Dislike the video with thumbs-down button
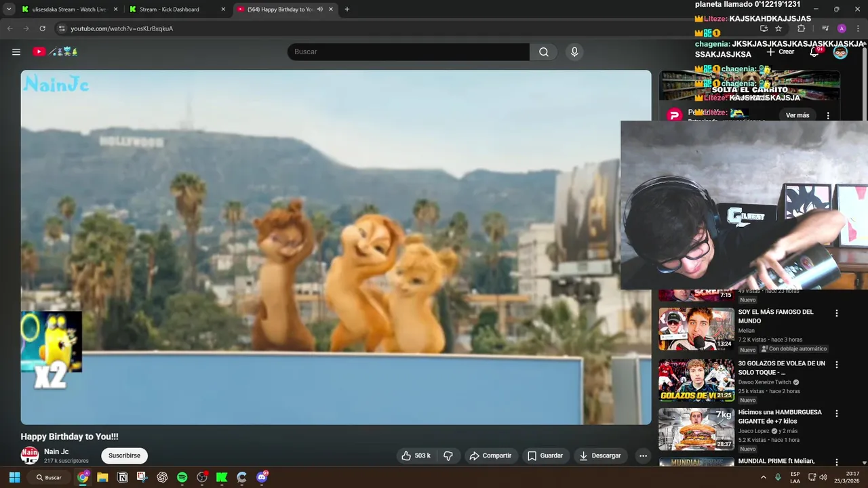868x488 pixels. click(448, 455)
